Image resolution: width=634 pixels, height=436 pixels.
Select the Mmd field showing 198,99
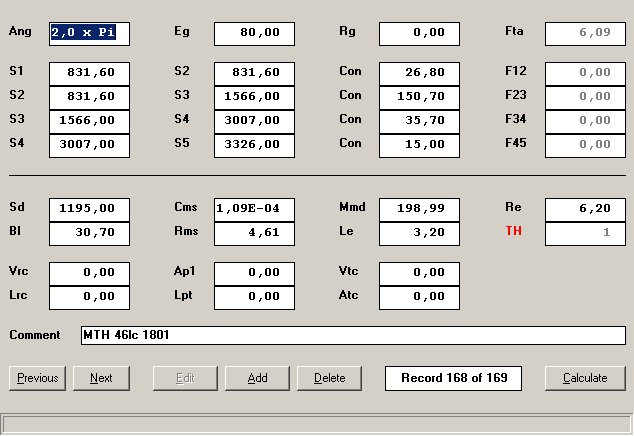[419, 210]
